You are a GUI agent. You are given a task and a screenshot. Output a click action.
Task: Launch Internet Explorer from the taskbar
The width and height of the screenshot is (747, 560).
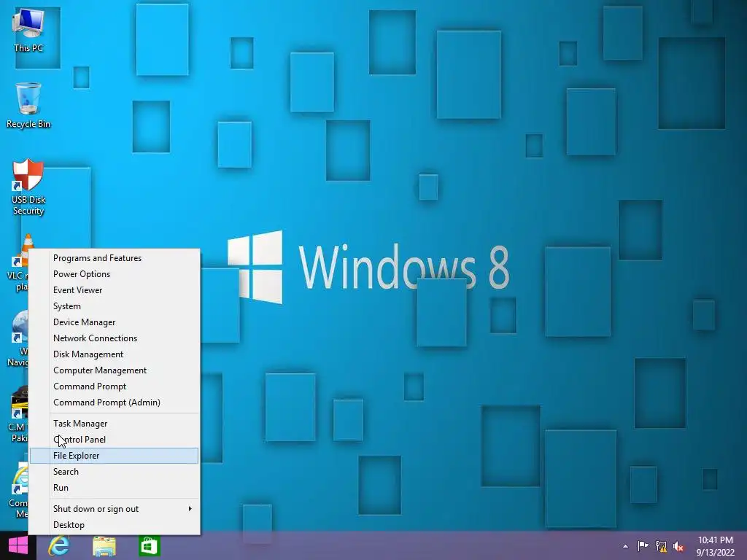59,545
